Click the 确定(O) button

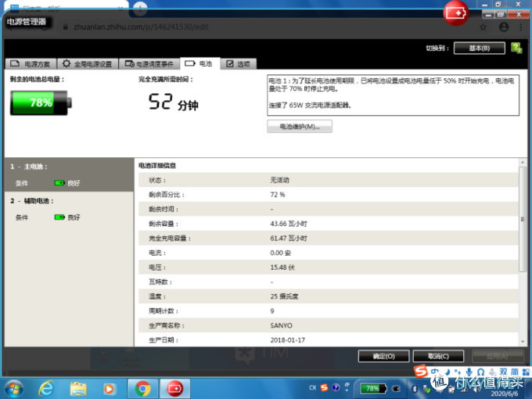tap(383, 356)
